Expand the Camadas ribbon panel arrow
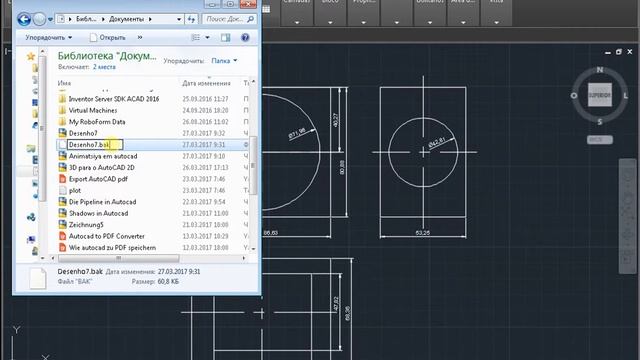The width and height of the screenshot is (640, 360). pos(297,22)
